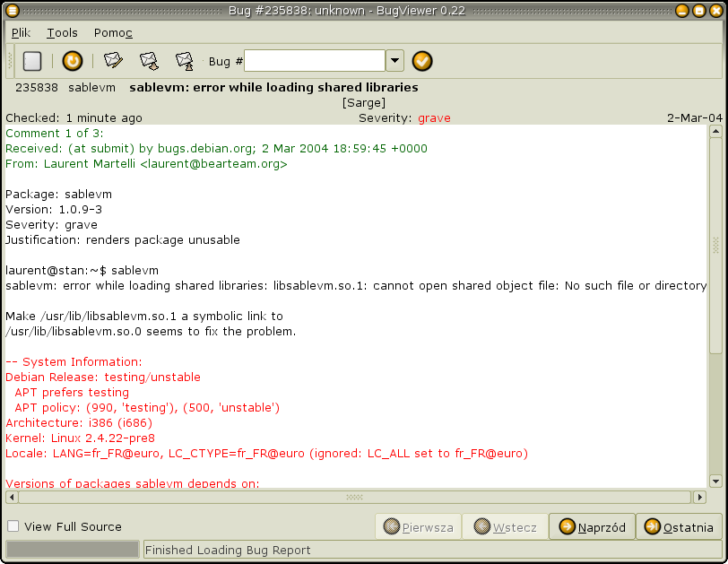This screenshot has width=728, height=564.
Task: Click the 'Architecture: i386 (i686)' line
Action: tap(79, 423)
